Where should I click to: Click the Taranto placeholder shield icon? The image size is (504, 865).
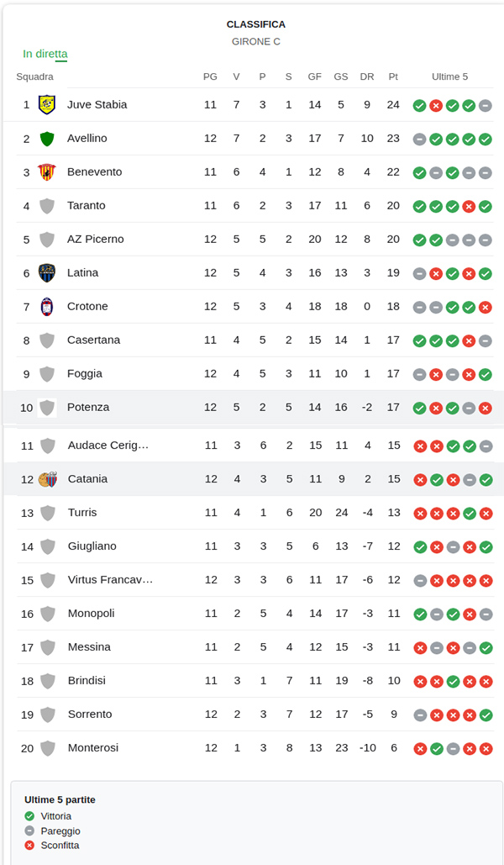47,206
